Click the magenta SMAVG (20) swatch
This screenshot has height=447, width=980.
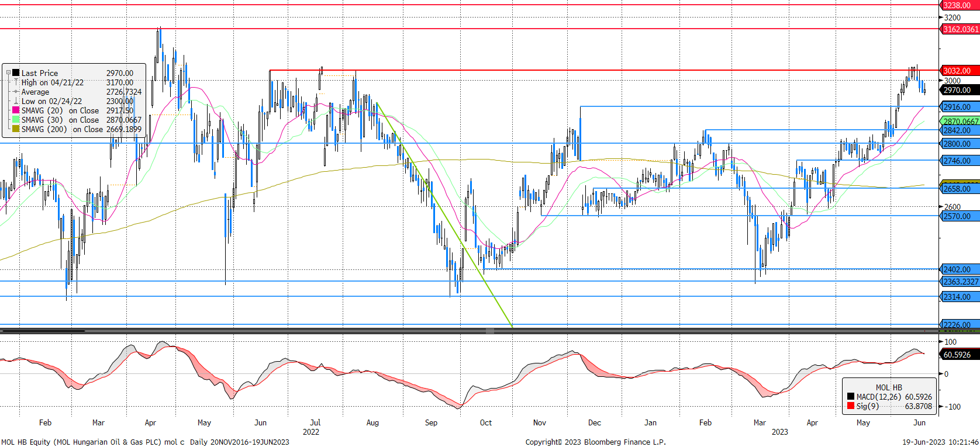click(x=16, y=110)
